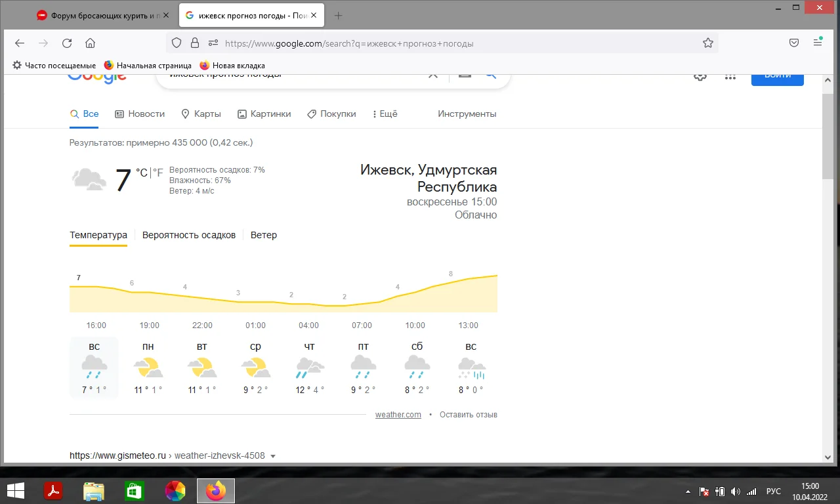Open Google search settings gear
Image resolution: width=840 pixels, height=504 pixels.
(700, 76)
